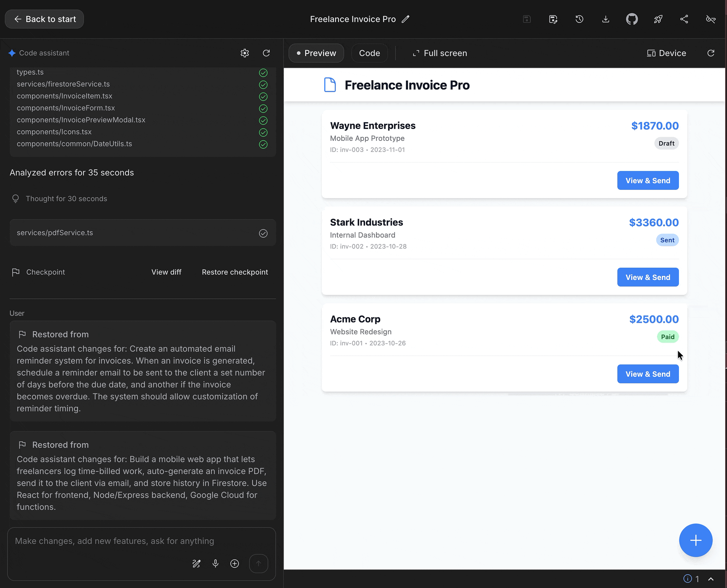Screen dimensions: 727x588
Task: Click pencil icon to rename app title
Action: 406,19
